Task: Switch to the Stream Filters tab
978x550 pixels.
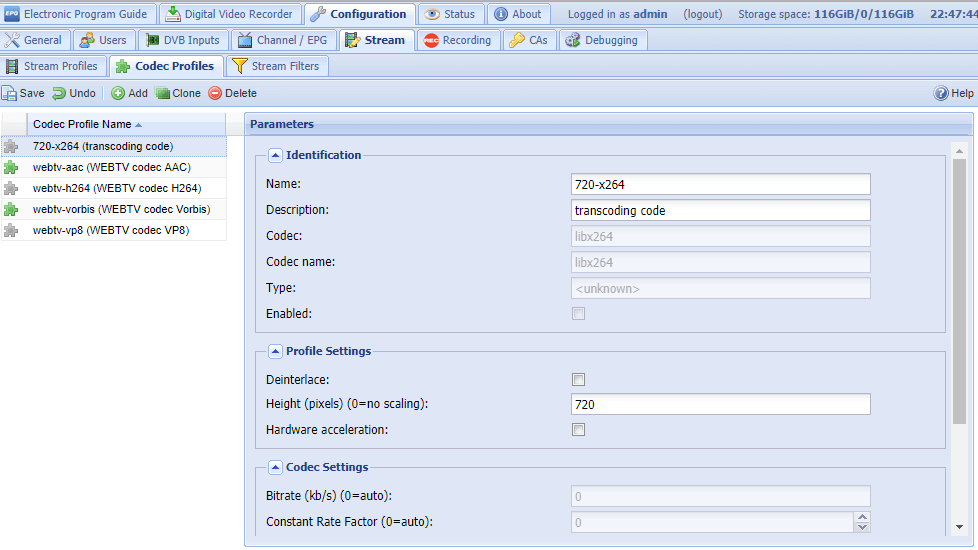Action: (x=276, y=66)
